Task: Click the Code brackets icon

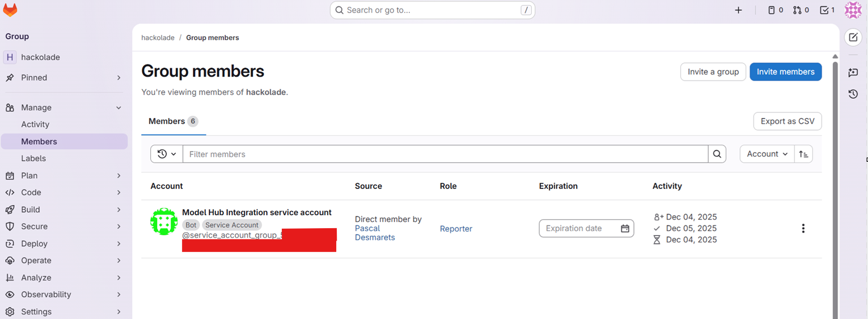Action: click(x=10, y=192)
